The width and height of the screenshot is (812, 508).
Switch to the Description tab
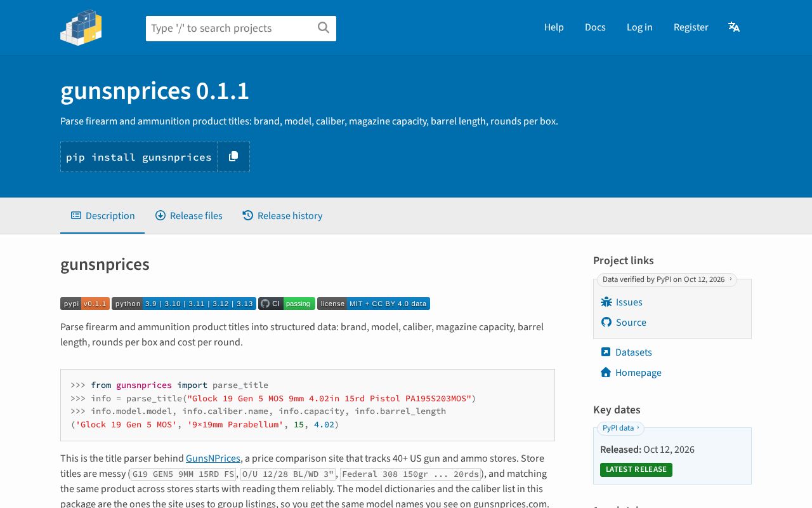tap(103, 216)
